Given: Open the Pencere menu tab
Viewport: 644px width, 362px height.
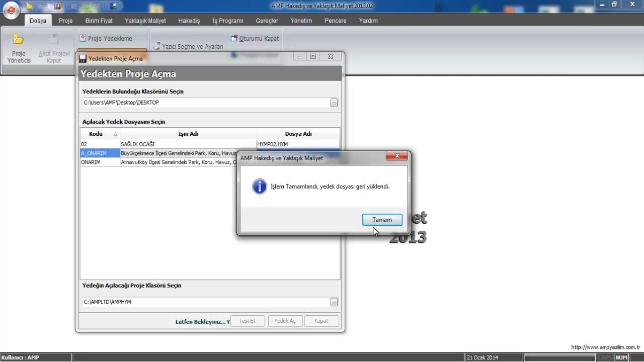Looking at the screenshot, I should tap(336, 21).
